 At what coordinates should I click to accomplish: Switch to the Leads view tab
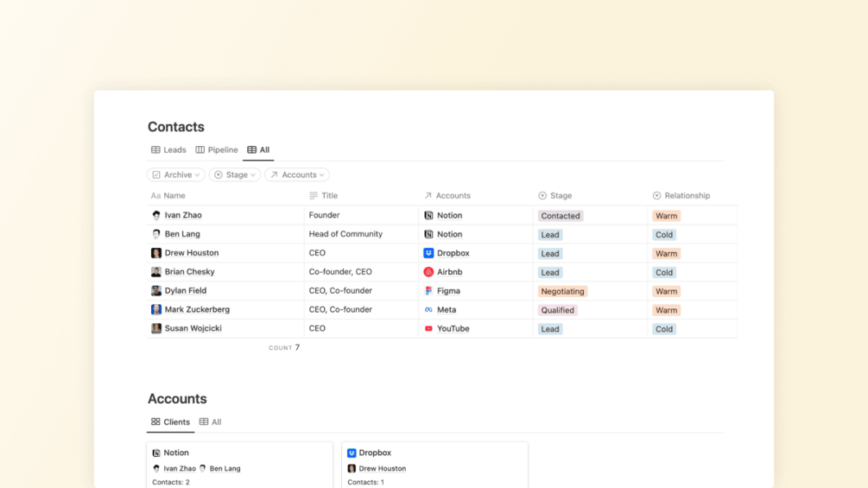click(168, 150)
